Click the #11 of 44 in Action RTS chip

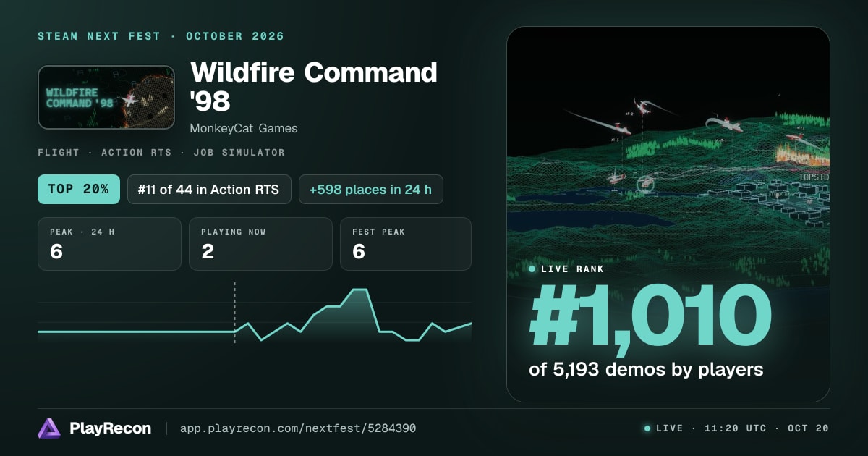(x=209, y=190)
